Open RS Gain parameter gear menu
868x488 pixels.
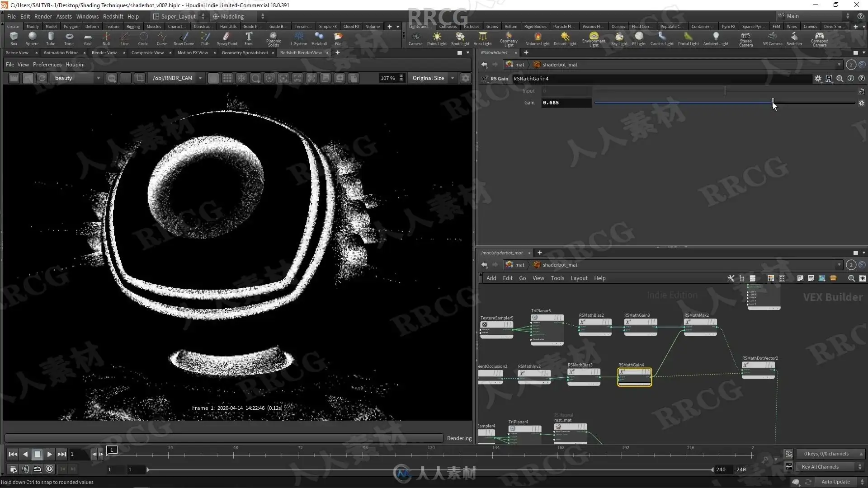[818, 79]
